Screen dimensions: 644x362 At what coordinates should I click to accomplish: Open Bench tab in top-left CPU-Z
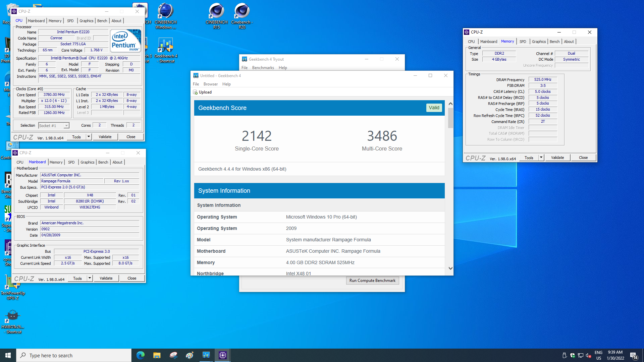pos(102,21)
